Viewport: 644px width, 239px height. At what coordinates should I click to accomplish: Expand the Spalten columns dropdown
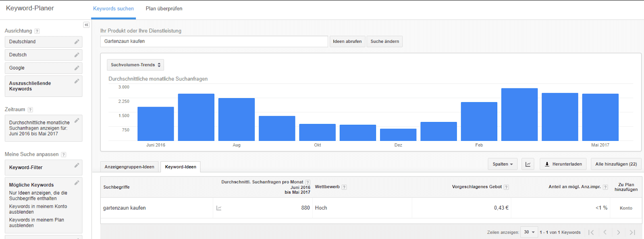503,164
